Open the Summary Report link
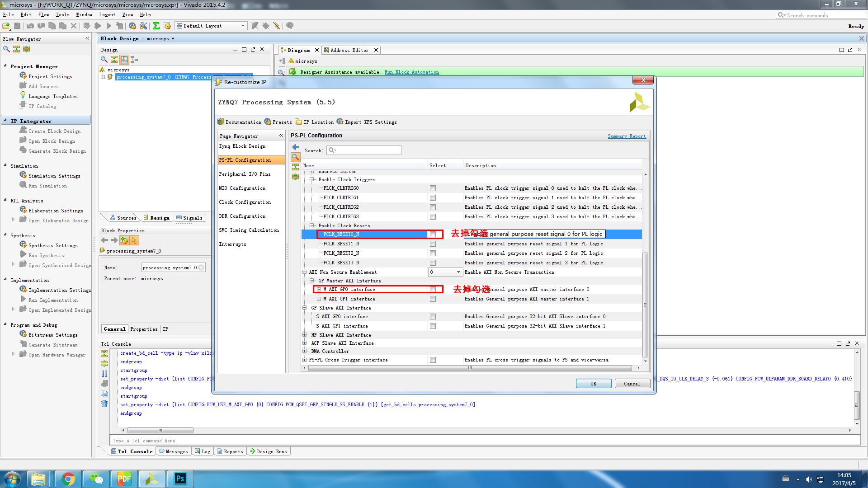868x488 pixels. 627,136
